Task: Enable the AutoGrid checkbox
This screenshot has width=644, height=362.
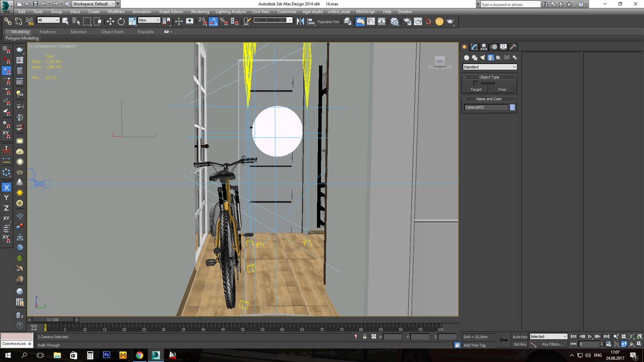Action: point(475,83)
